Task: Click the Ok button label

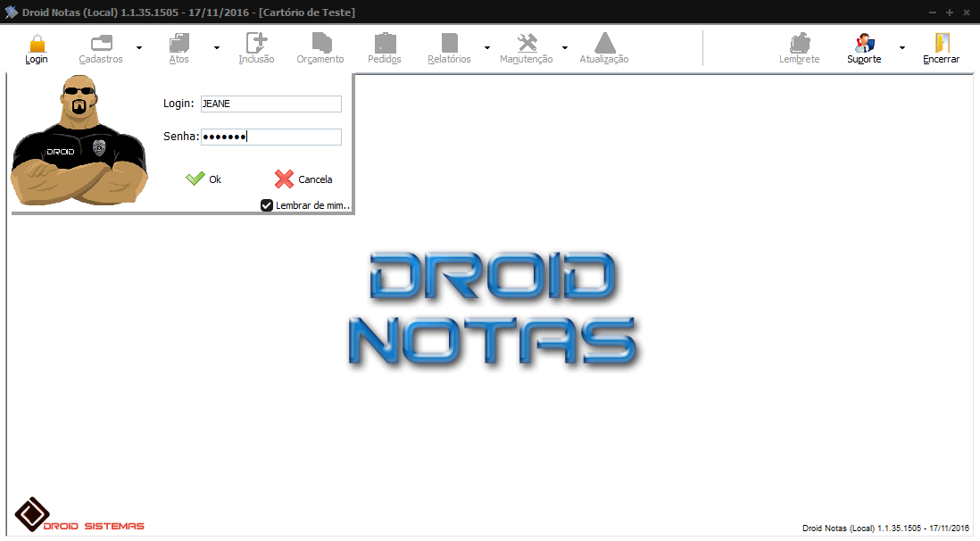Action: (x=215, y=179)
